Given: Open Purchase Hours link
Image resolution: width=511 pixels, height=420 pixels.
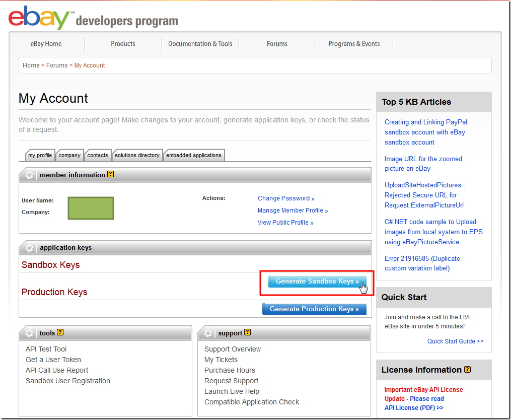Looking at the screenshot, I should pyautogui.click(x=230, y=370).
